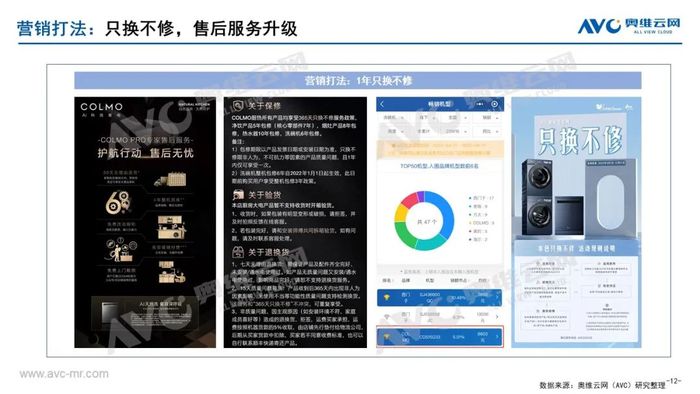Click the COLMO logo on the black poster
The height and width of the screenshot is (394, 700).
[101, 107]
